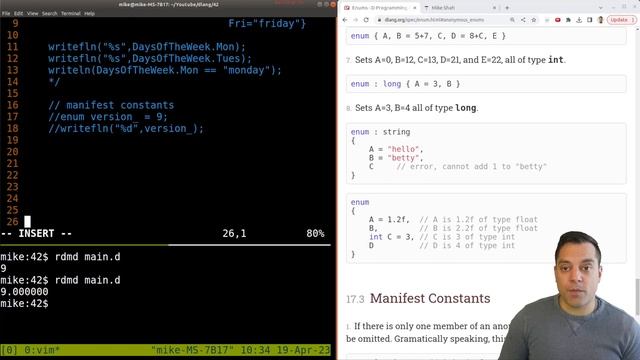Go back in the browser
Image resolution: width=640 pixels, height=360 pixels.
click(345, 20)
